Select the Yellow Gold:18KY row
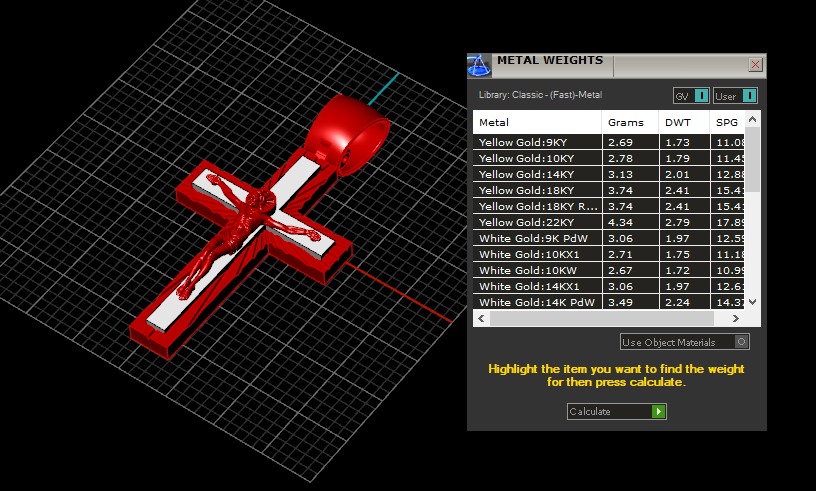The height and width of the screenshot is (491, 816). tap(609, 190)
